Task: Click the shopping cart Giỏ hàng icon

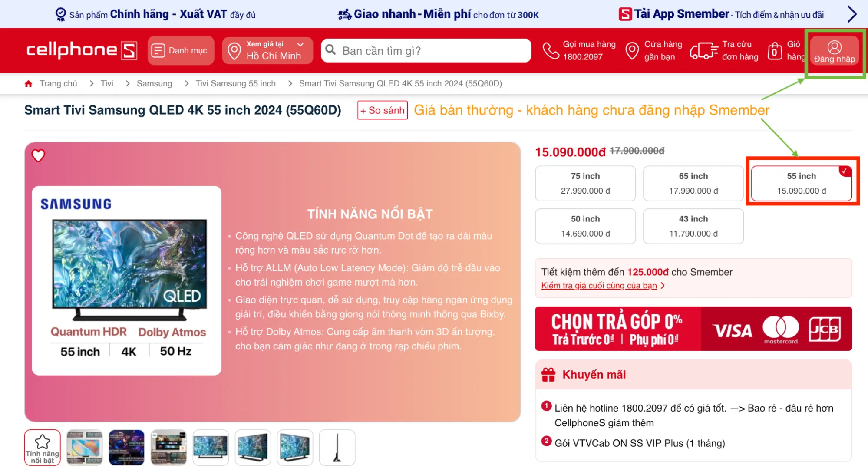Action: [x=775, y=51]
